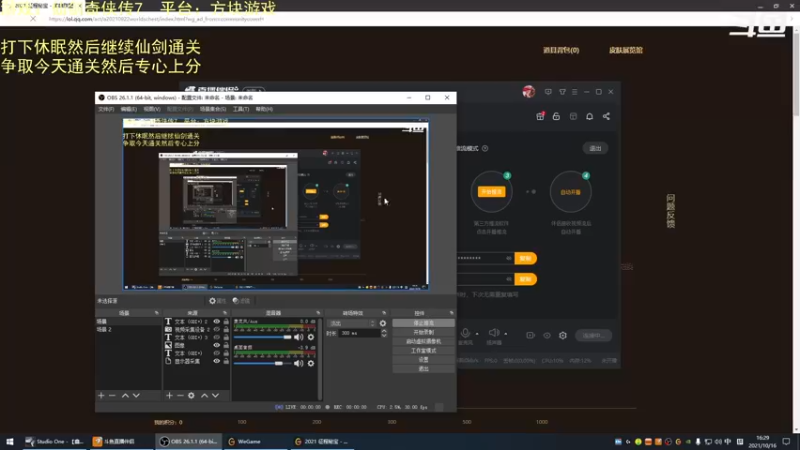The width and height of the screenshot is (800, 450).
Task: Move the source down in the sources list
Action: tap(215, 395)
